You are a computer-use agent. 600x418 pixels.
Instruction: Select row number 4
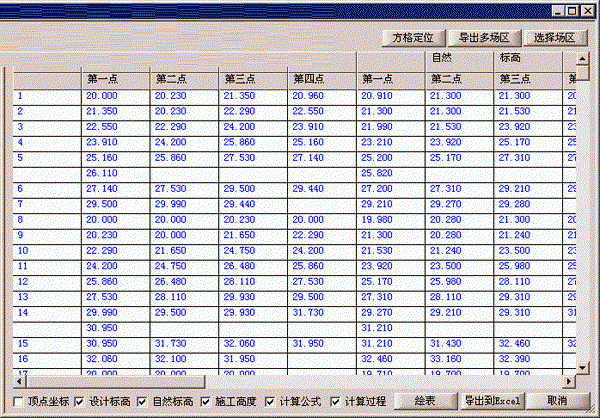(47, 142)
